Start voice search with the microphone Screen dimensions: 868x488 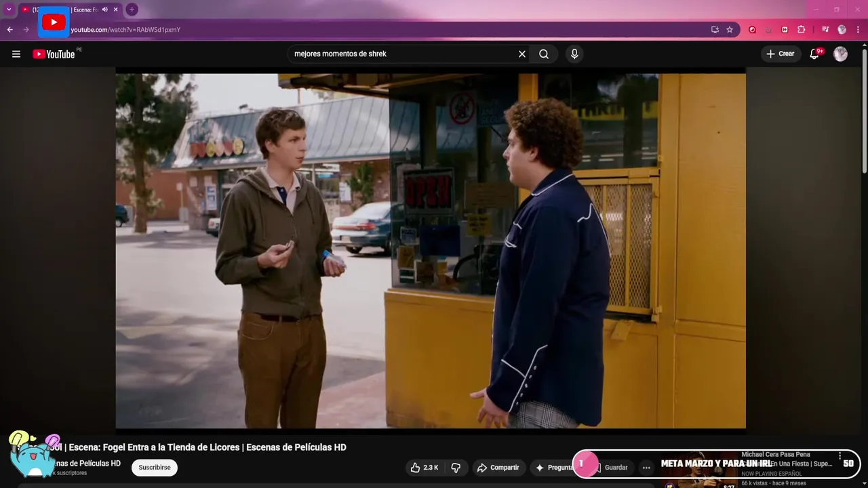[574, 54]
